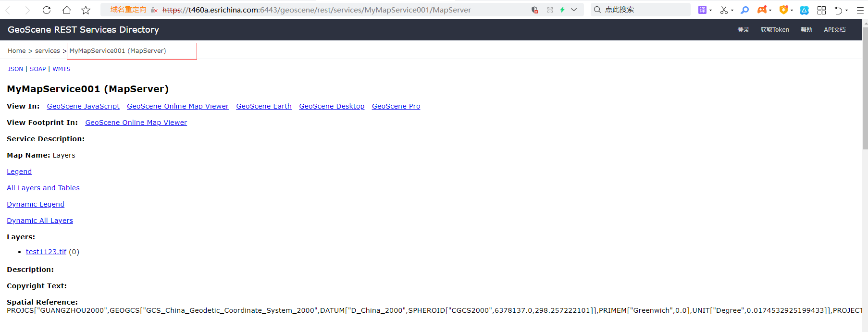Viewport: 868px width, 332px height.
Task: Go to services breadcrumb link
Action: 48,51
